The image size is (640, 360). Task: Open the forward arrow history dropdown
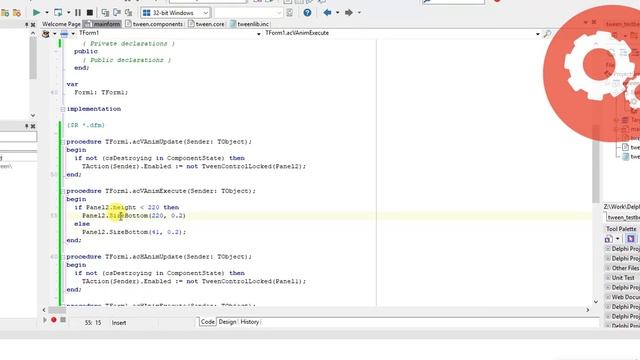click(x=359, y=13)
